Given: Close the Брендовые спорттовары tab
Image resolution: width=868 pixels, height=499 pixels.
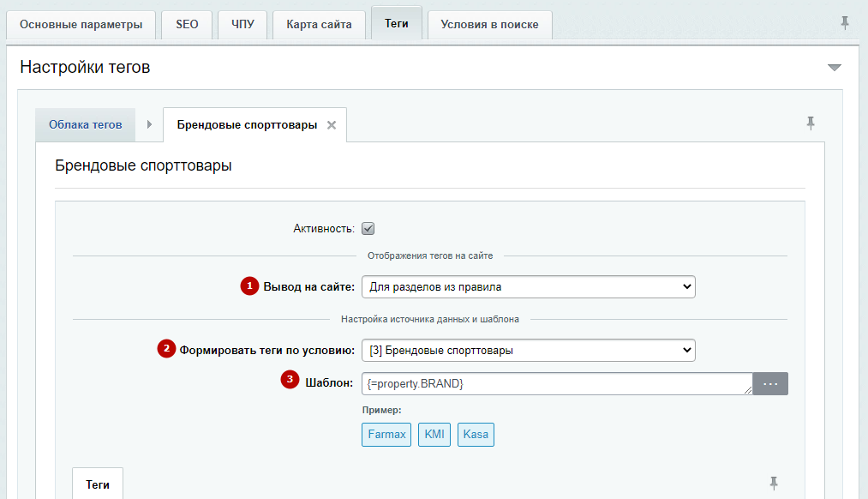Looking at the screenshot, I should (x=332, y=125).
